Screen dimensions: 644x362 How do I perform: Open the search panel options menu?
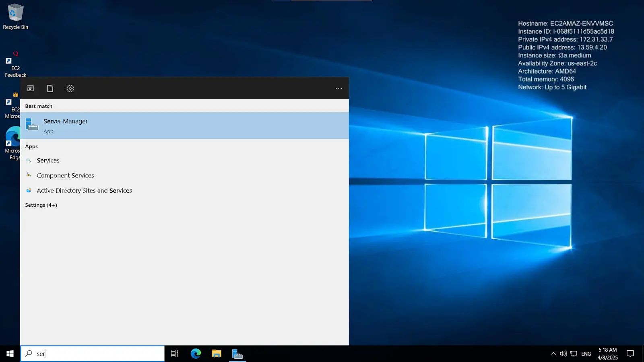[x=339, y=88]
